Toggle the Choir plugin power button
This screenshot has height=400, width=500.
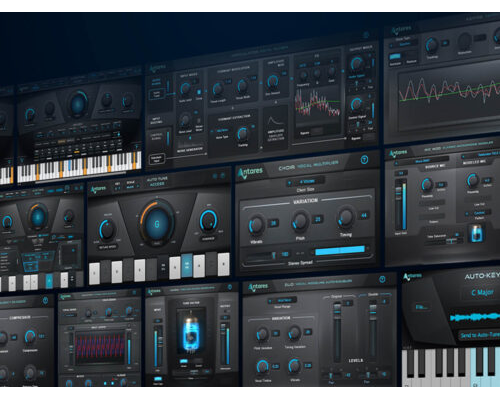[364, 160]
